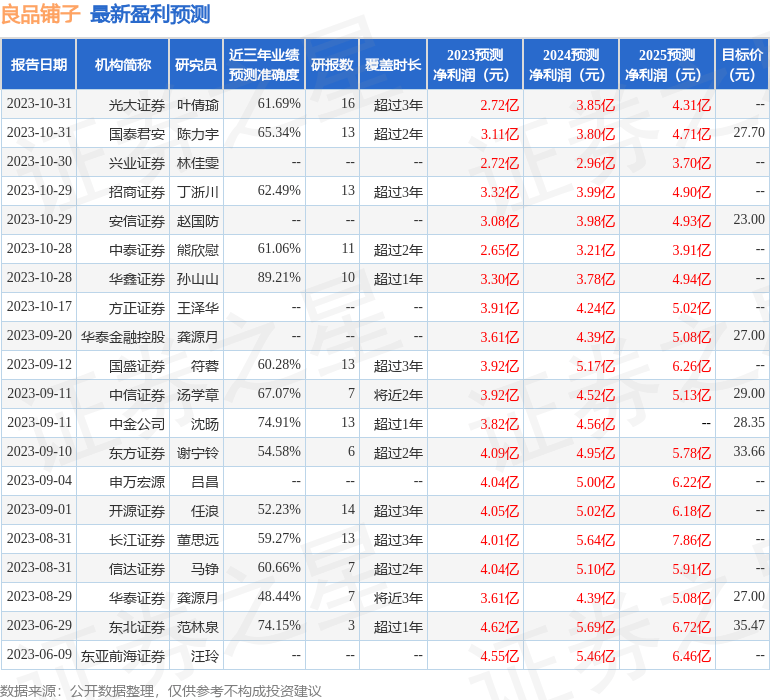Click analyst name 丁浙川
770x700 pixels.
(197, 192)
